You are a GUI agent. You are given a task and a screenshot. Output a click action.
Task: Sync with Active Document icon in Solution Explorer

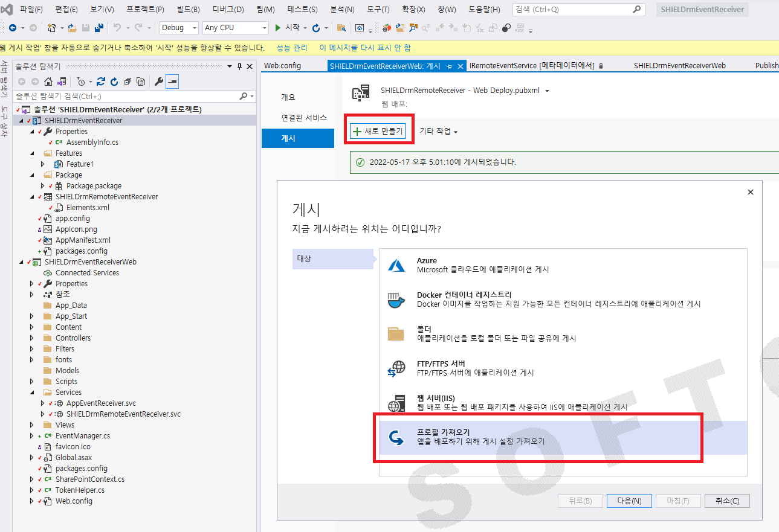click(x=101, y=82)
